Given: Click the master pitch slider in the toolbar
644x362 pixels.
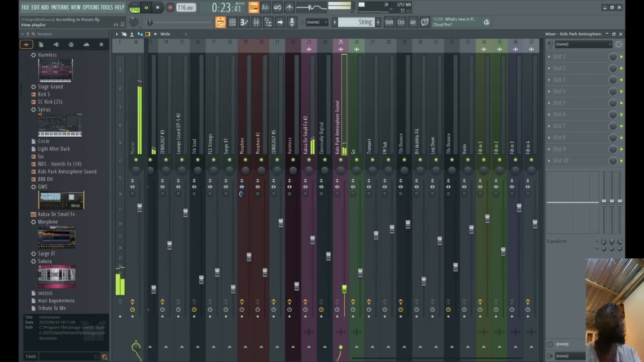Looking at the screenshot, I should [x=149, y=22].
